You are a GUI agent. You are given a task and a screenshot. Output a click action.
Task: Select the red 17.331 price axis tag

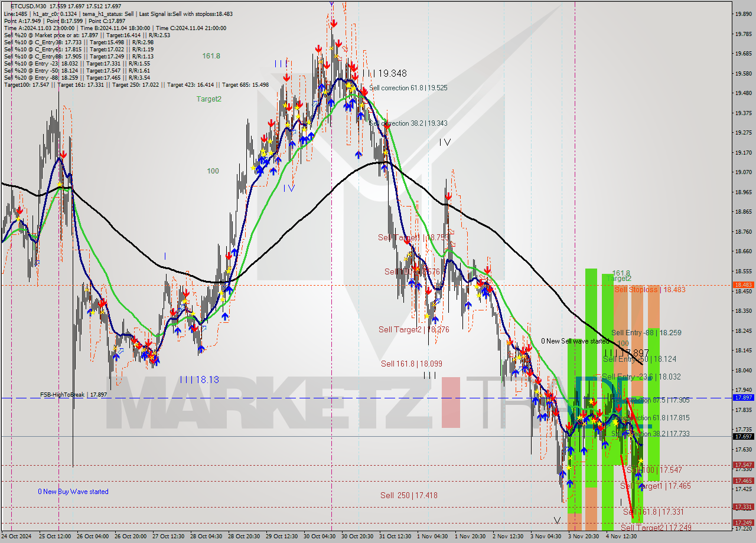point(744,506)
